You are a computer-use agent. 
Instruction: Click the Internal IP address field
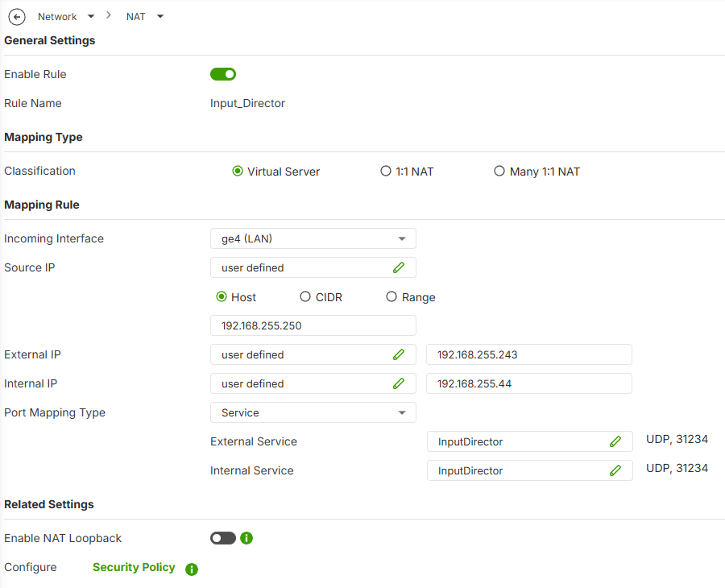(529, 383)
